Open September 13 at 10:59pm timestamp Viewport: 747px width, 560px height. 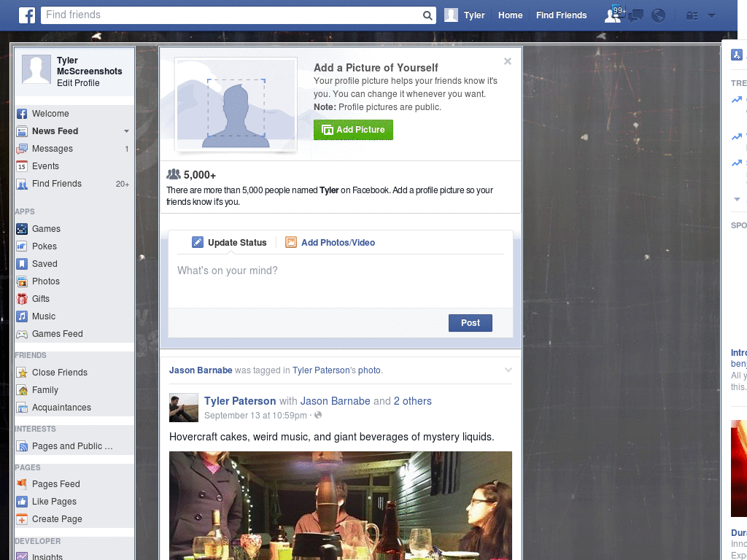pos(255,415)
